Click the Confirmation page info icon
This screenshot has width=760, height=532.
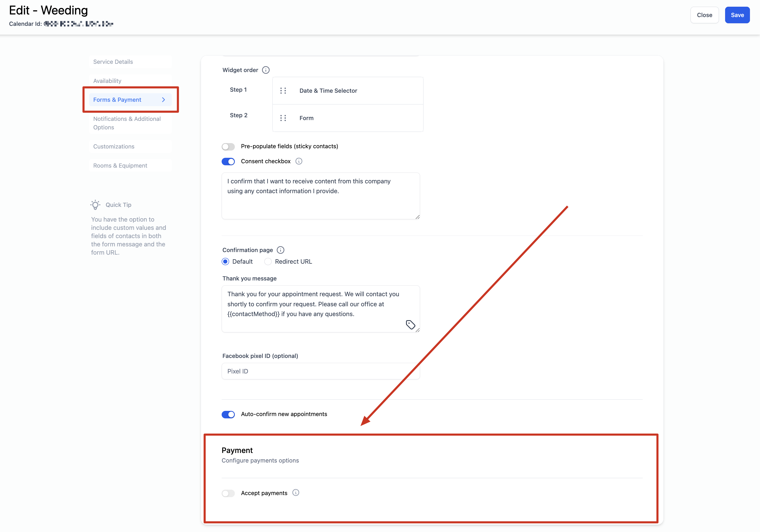coord(280,250)
